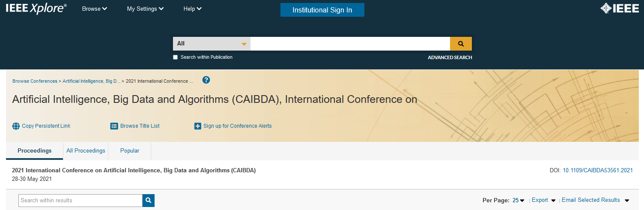Click the 28-30 May 2021 date text

32,179
